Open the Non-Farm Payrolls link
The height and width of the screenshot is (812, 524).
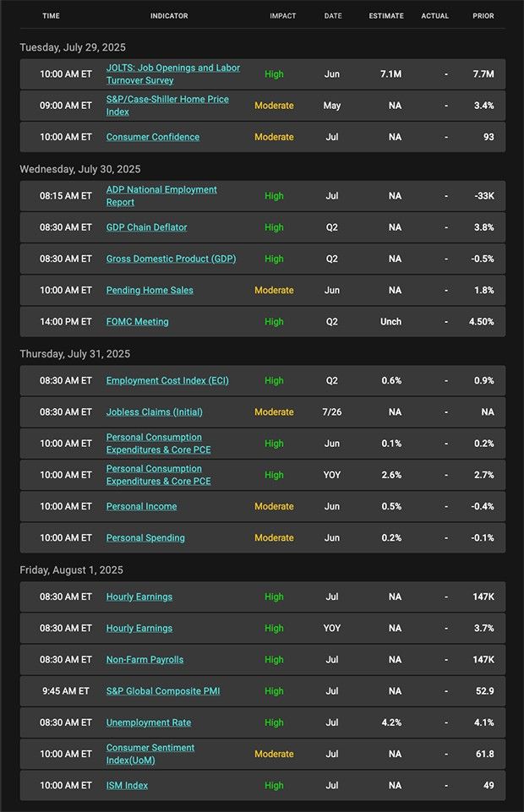pyautogui.click(x=145, y=659)
